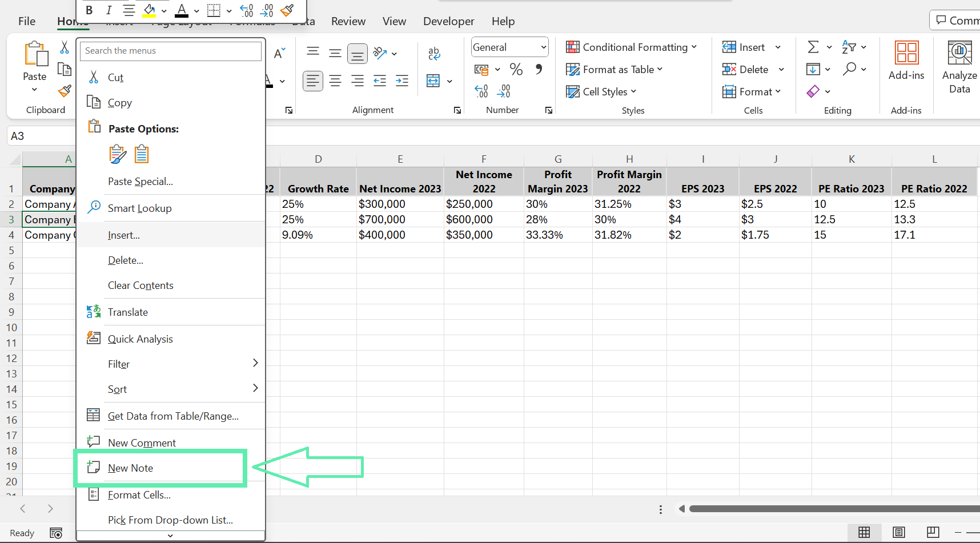The height and width of the screenshot is (543, 980).
Task: Expand the Sort submenu arrow
Action: click(x=255, y=388)
